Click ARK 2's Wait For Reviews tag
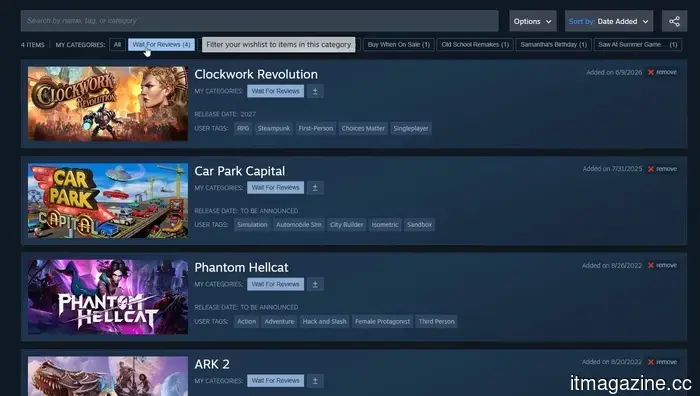 click(275, 381)
